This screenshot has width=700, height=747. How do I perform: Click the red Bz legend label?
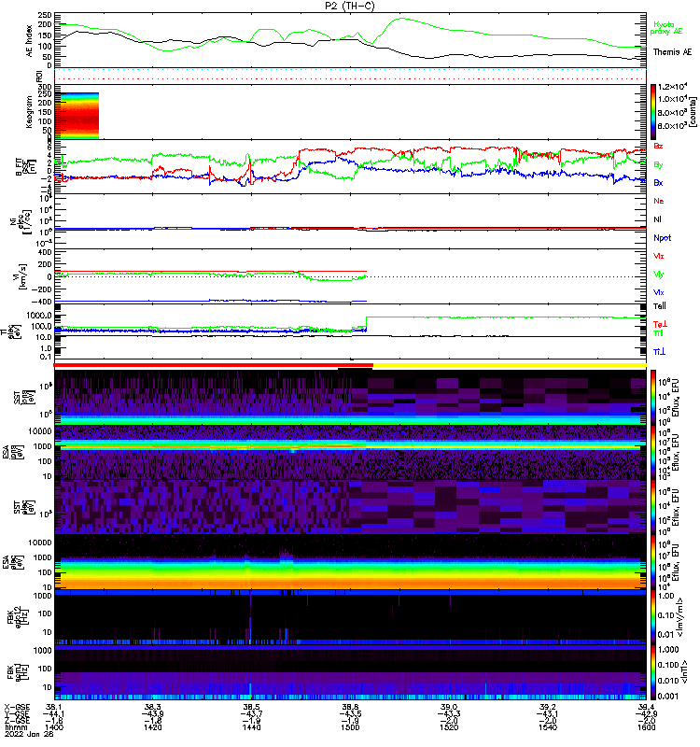659,146
